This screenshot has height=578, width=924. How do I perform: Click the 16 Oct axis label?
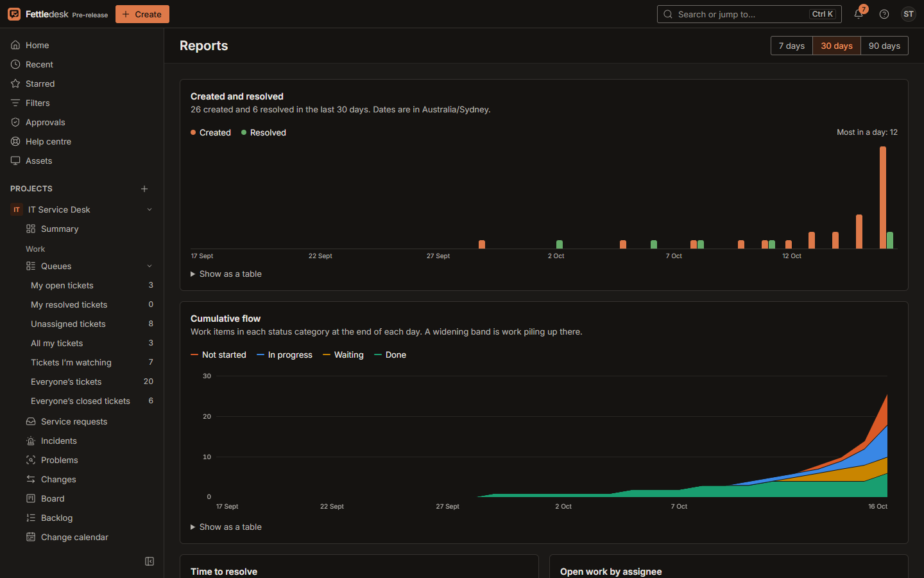[x=878, y=506]
